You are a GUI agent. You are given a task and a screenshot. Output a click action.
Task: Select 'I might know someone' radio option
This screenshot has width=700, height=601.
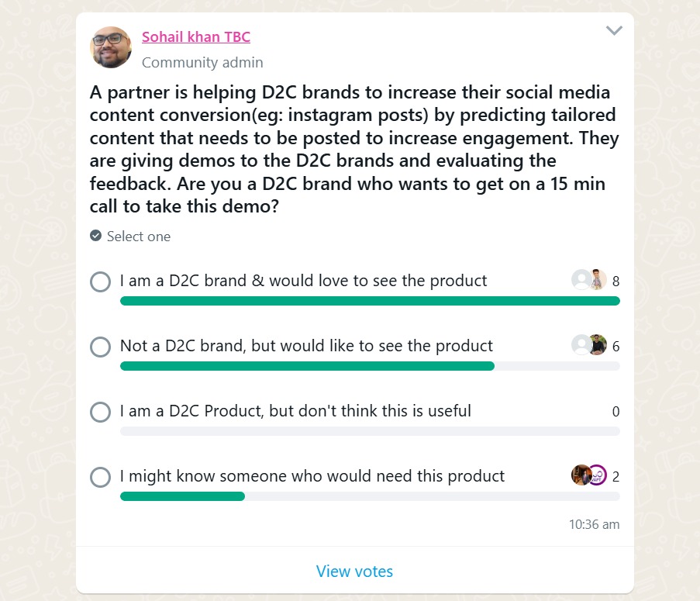click(101, 478)
